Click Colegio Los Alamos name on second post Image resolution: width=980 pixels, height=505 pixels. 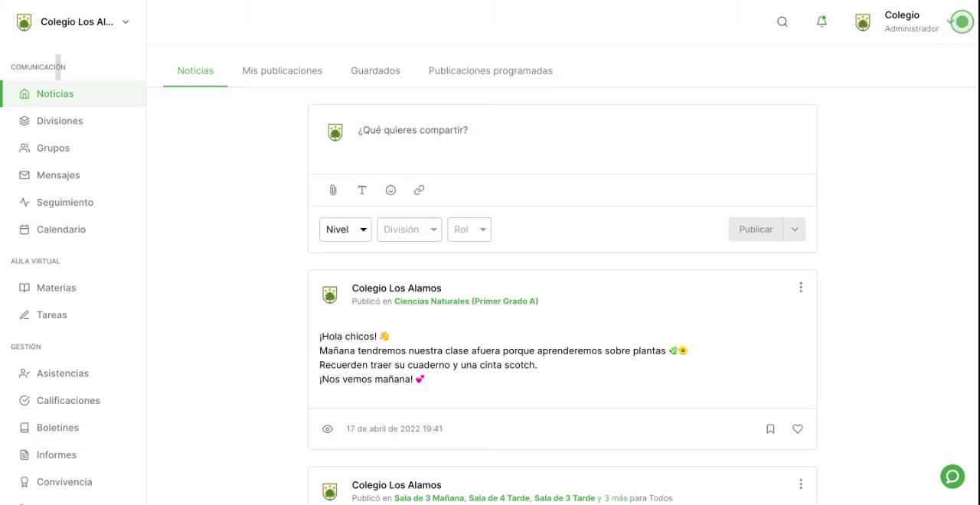pyautogui.click(x=397, y=485)
